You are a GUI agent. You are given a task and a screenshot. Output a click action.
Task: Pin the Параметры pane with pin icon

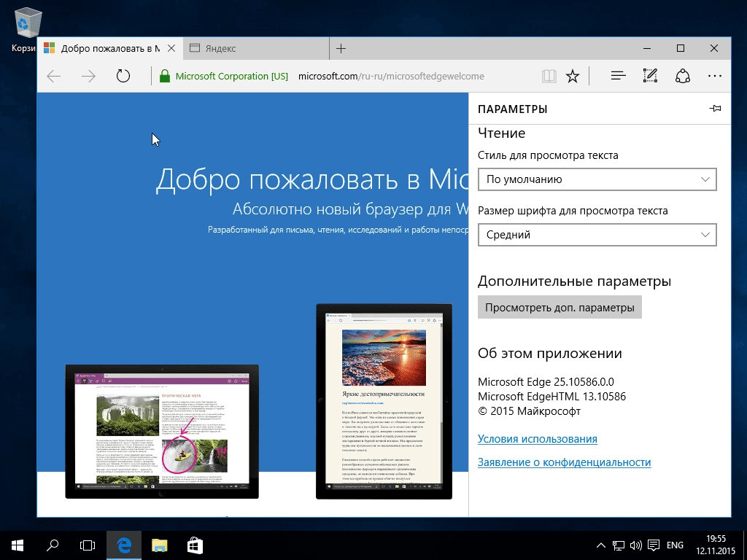click(715, 109)
